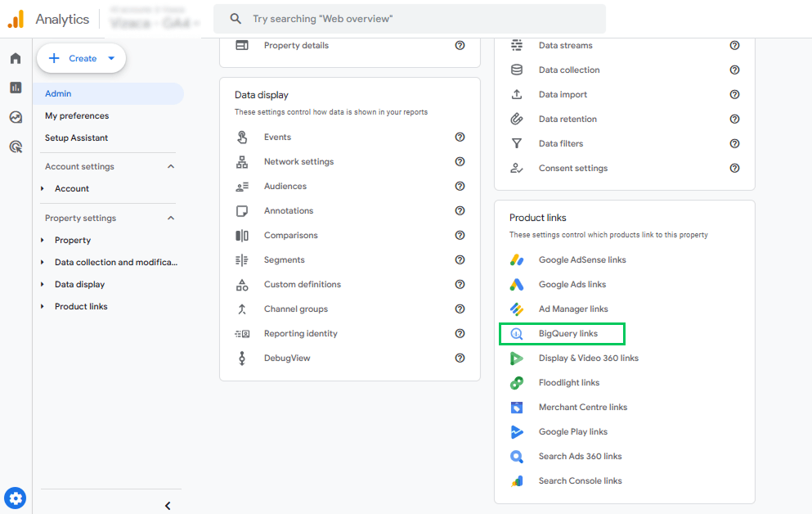Click the search magnifier icon
Screen dimensions: 812x514
click(236, 19)
